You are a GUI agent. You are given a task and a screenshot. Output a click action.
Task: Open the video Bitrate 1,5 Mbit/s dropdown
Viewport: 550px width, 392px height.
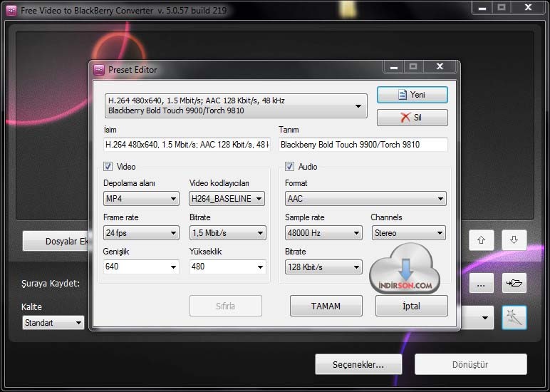click(x=228, y=232)
